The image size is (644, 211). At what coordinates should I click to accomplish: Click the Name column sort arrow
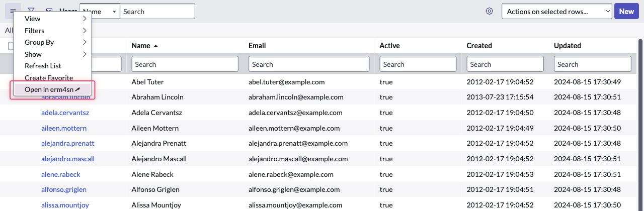[x=156, y=46]
